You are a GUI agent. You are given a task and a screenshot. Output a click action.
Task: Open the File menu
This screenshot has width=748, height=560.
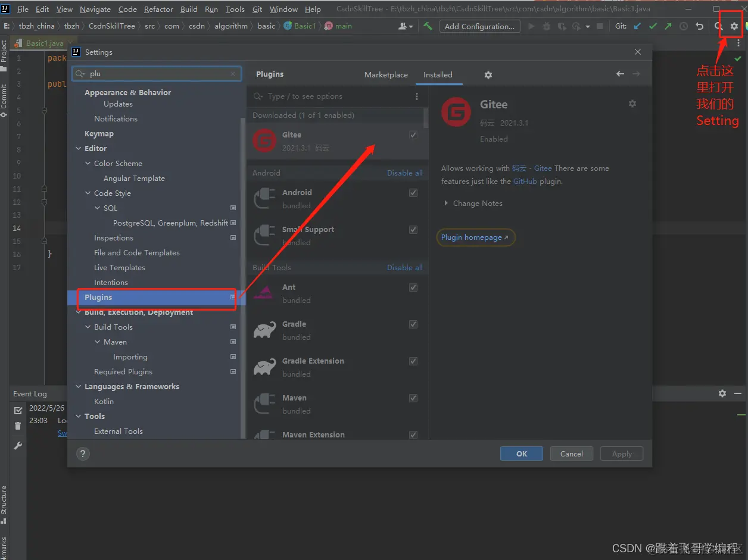tap(23, 10)
